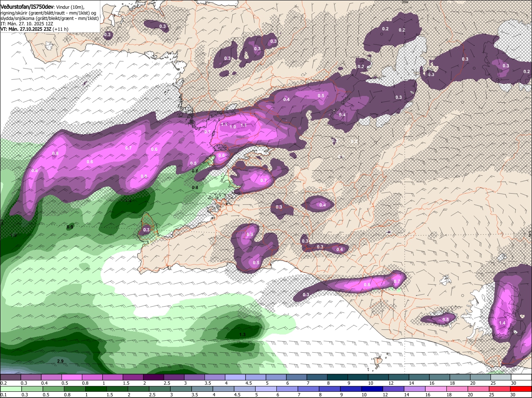Image resolution: width=532 pixels, height=398 pixels.
Task: Click the 'slydda/snjókoma' header text
Action: 18,18
